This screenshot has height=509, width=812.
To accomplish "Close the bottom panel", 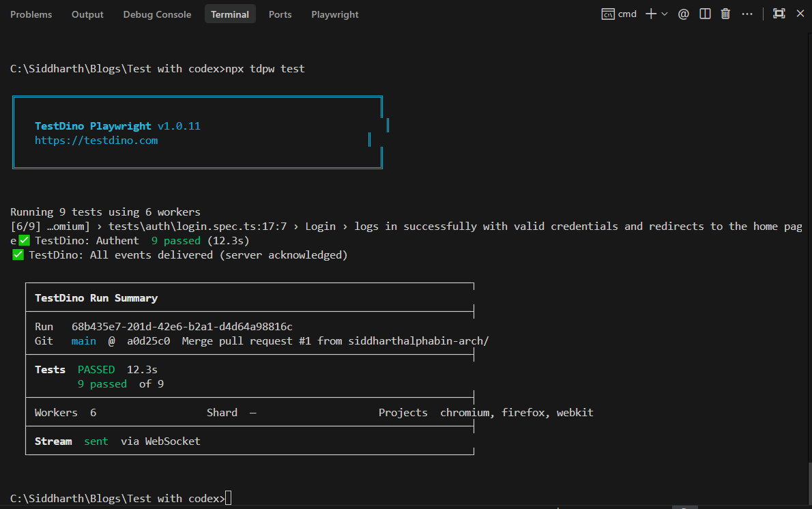I will coord(800,14).
